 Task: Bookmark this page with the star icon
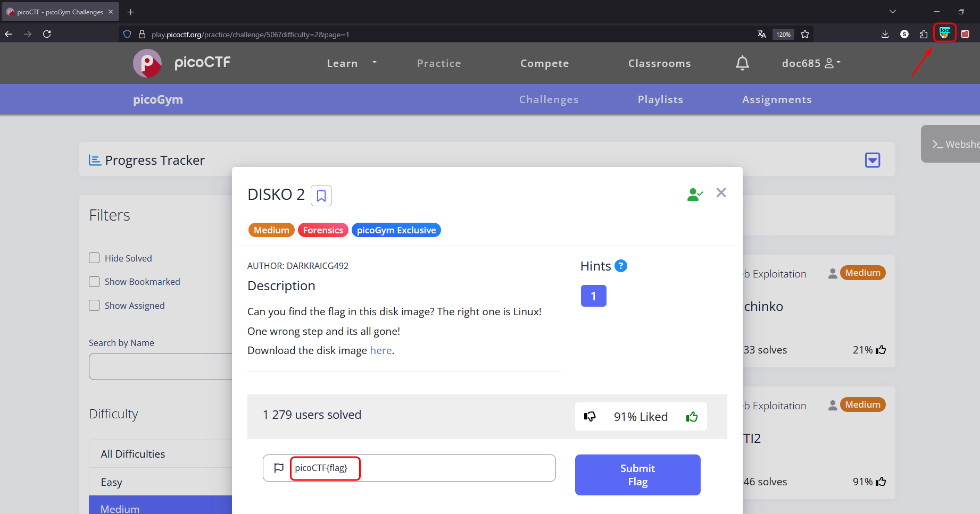[x=805, y=35]
